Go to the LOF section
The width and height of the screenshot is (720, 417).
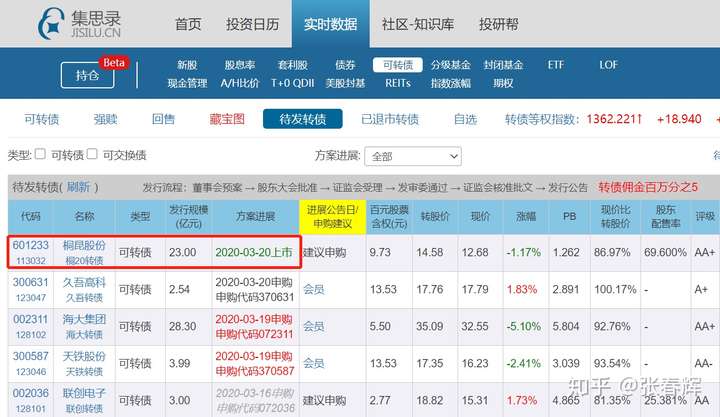pyautogui.click(x=608, y=65)
